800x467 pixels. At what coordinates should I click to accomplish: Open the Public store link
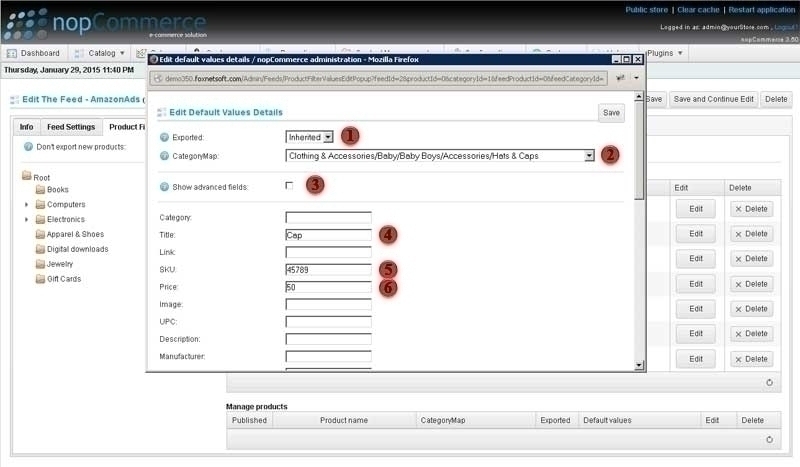(x=646, y=10)
